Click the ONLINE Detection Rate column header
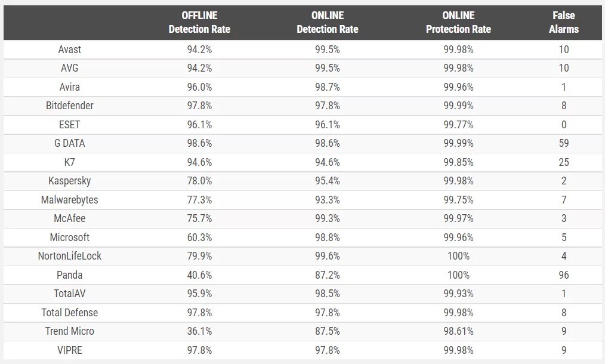Viewport: 605px width, 364px height. [x=328, y=23]
